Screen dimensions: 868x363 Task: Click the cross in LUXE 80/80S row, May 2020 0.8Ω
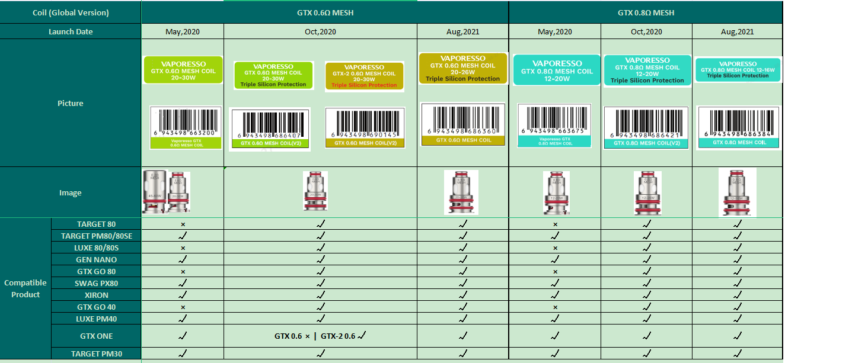[555, 248]
